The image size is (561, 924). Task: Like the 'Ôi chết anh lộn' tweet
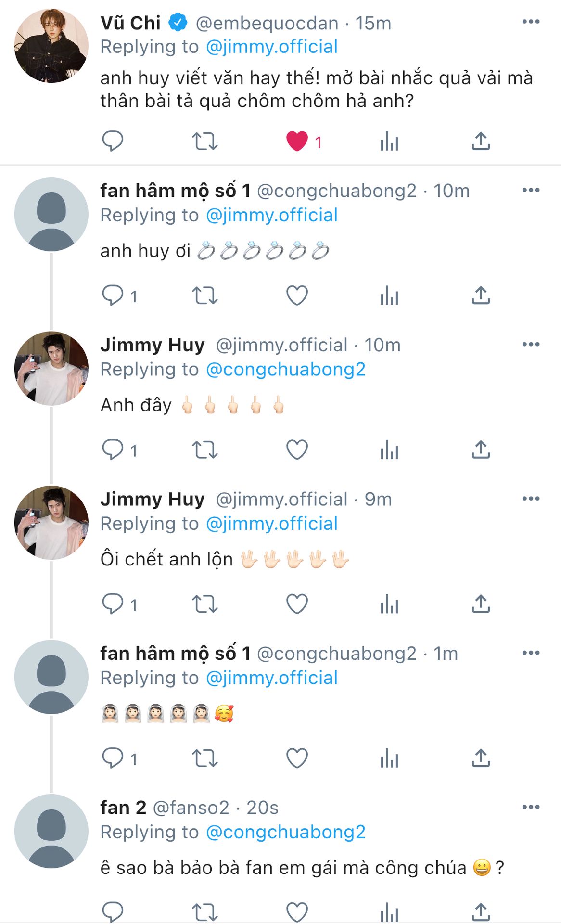pos(297,604)
